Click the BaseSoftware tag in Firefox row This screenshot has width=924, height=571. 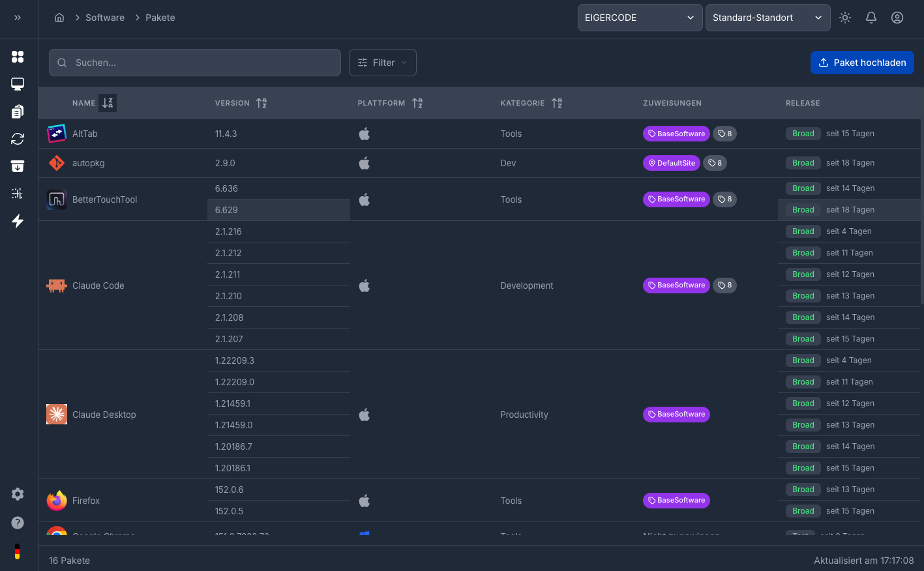676,501
